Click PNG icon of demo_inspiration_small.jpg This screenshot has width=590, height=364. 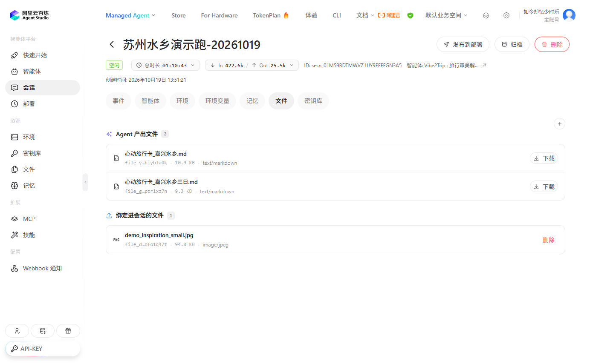click(116, 240)
